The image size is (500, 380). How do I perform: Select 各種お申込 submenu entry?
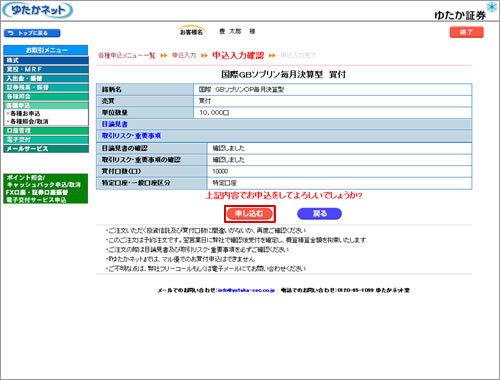click(25, 113)
